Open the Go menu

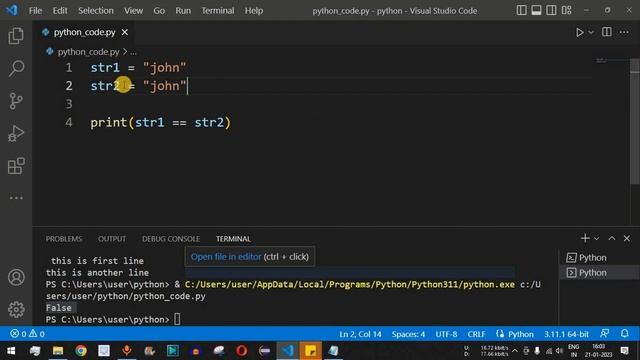pyautogui.click(x=159, y=11)
